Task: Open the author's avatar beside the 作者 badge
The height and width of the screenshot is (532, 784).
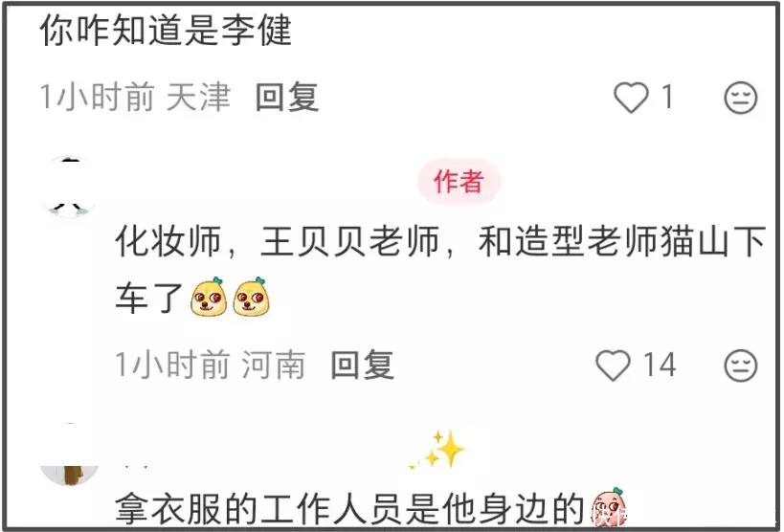Action: (x=70, y=186)
